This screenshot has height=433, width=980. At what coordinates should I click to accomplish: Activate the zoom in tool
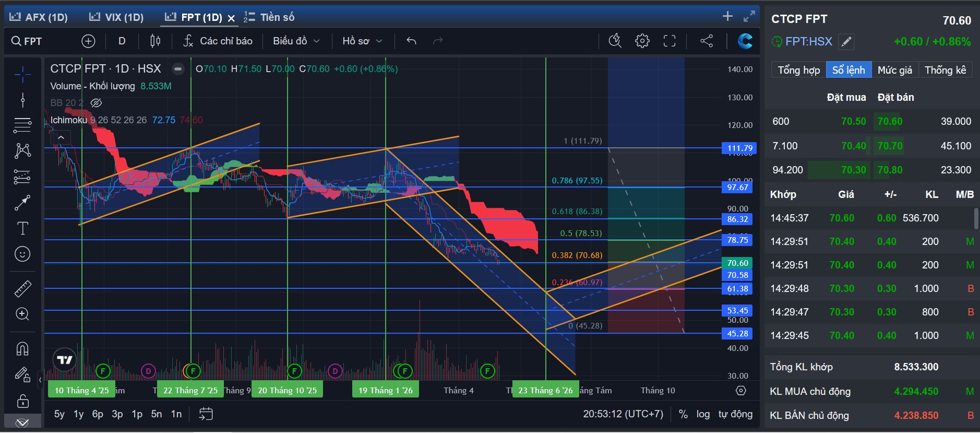(x=22, y=314)
